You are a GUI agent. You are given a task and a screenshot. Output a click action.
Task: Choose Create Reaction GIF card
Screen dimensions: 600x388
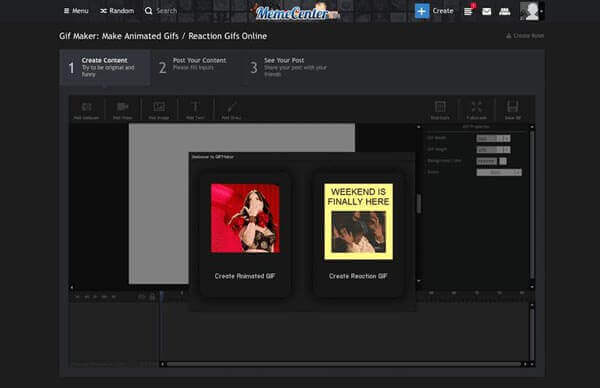(358, 234)
